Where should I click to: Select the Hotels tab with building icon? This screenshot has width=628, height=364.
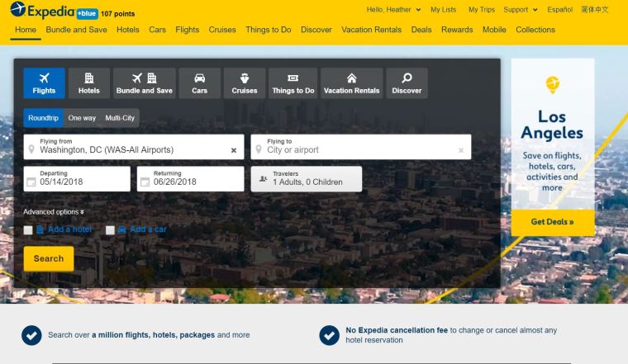89,83
